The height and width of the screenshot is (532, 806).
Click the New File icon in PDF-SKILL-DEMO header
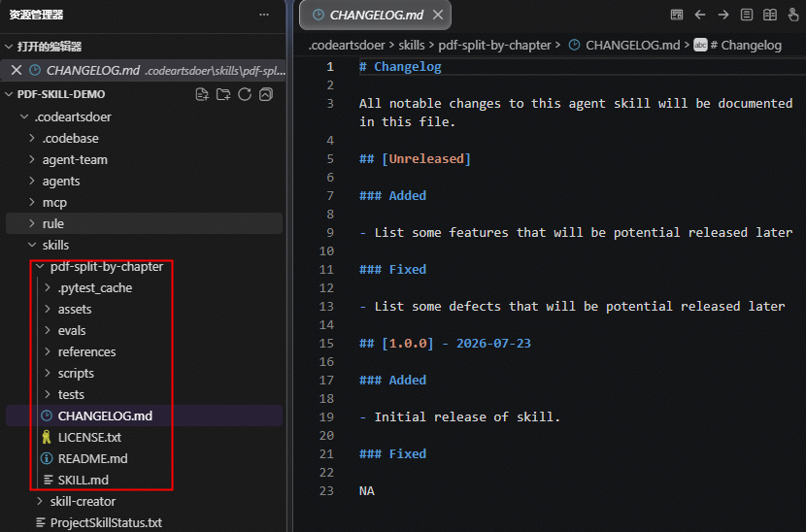point(202,94)
